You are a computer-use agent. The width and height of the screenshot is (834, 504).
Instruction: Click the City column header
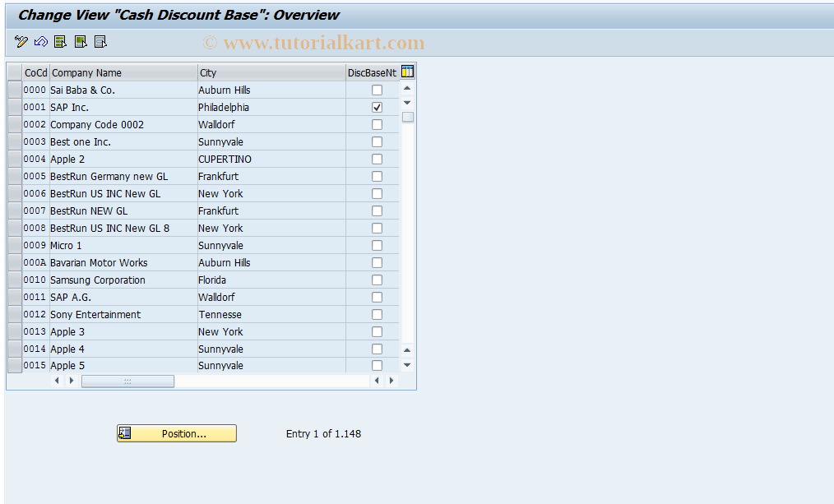pos(271,73)
